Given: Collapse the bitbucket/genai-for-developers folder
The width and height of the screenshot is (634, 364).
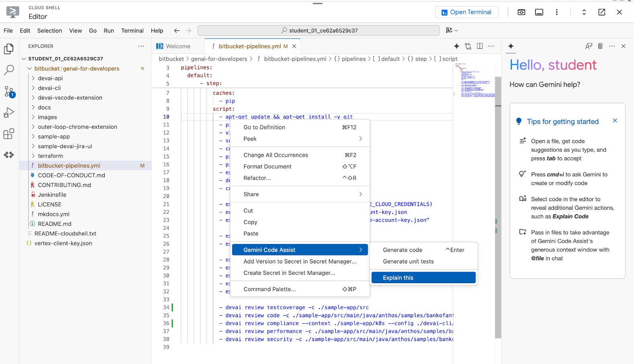Looking at the screenshot, I should click(30, 69).
